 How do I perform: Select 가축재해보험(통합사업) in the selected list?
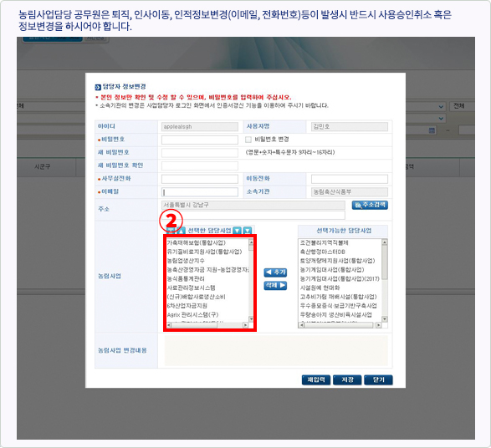[x=197, y=242]
